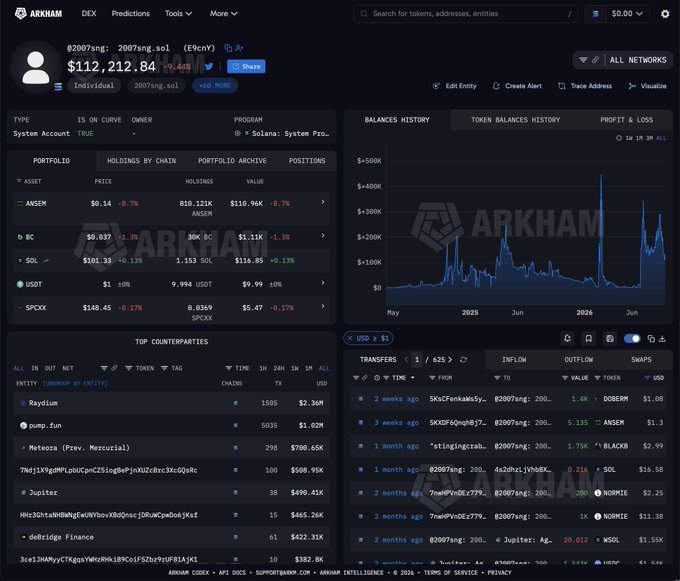Open the Tools dropdown menu
This screenshot has width=680, height=581.
(178, 13)
